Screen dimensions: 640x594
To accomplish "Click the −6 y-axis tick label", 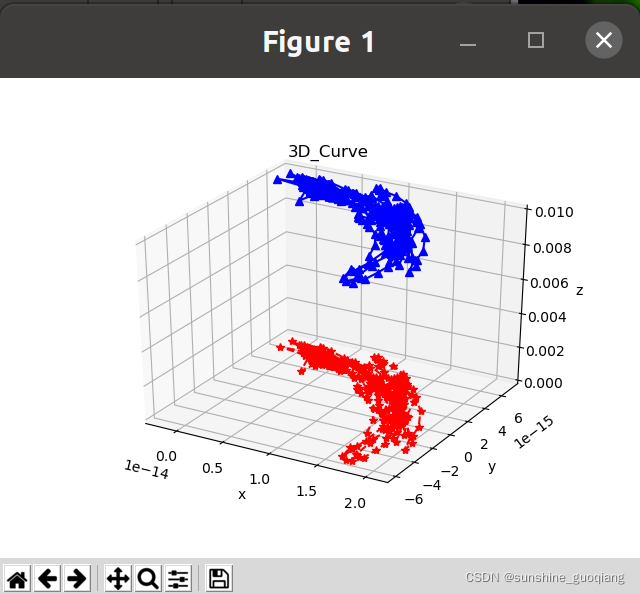I will coord(414,499).
